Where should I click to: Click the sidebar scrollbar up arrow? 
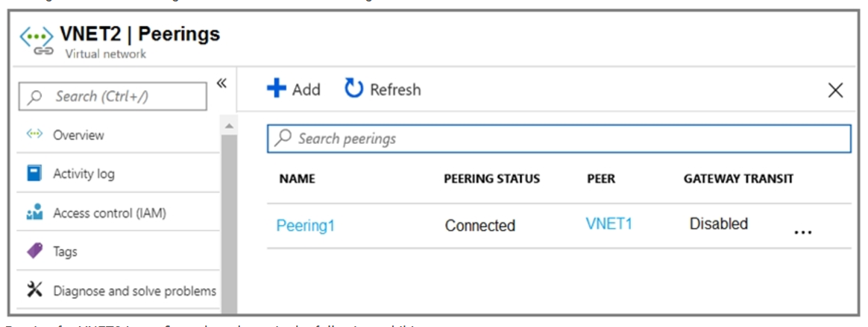[229, 127]
